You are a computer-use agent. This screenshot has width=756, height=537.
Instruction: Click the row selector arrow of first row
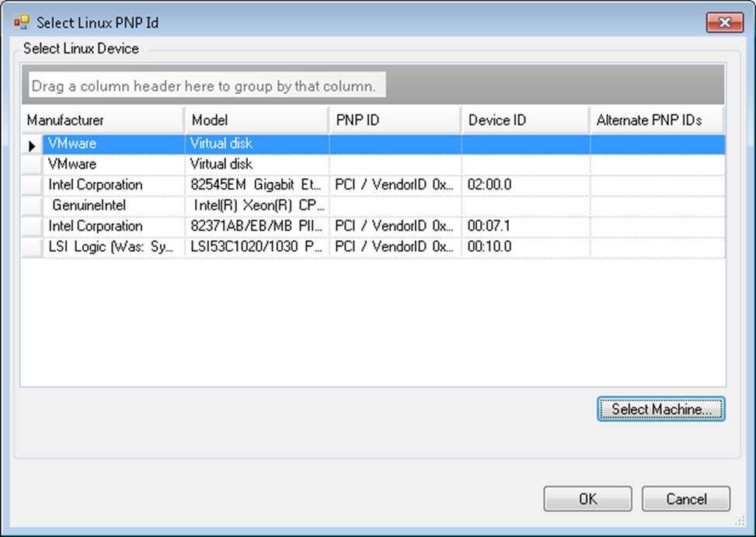pyautogui.click(x=32, y=145)
